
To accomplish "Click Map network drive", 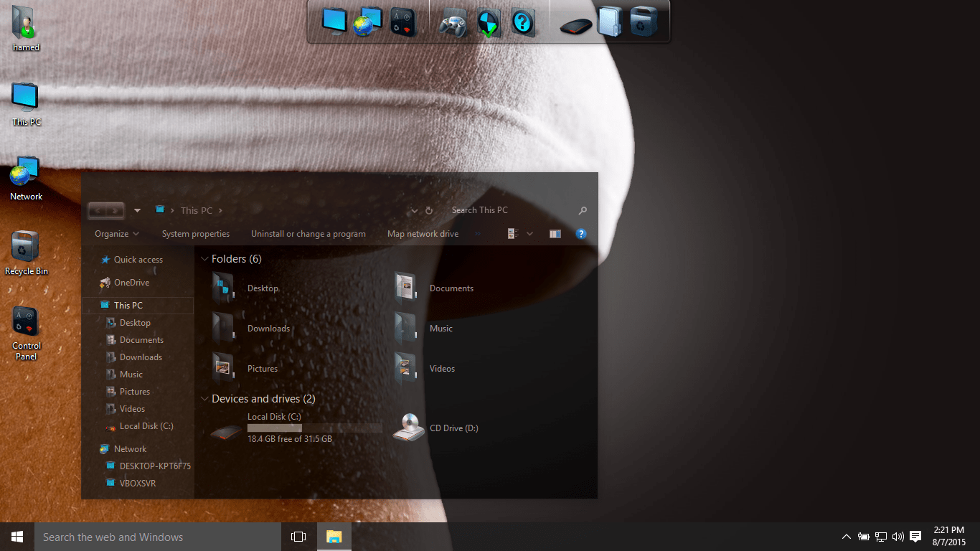I will point(423,234).
